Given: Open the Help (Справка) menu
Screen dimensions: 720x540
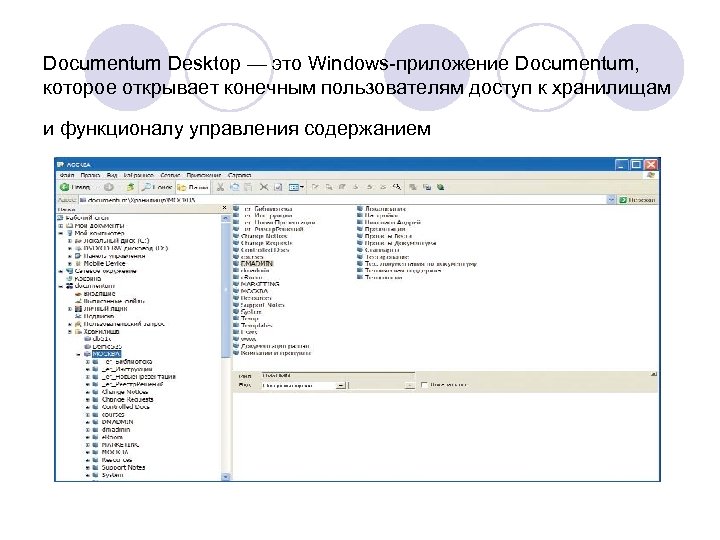Looking at the screenshot, I should tap(240, 175).
